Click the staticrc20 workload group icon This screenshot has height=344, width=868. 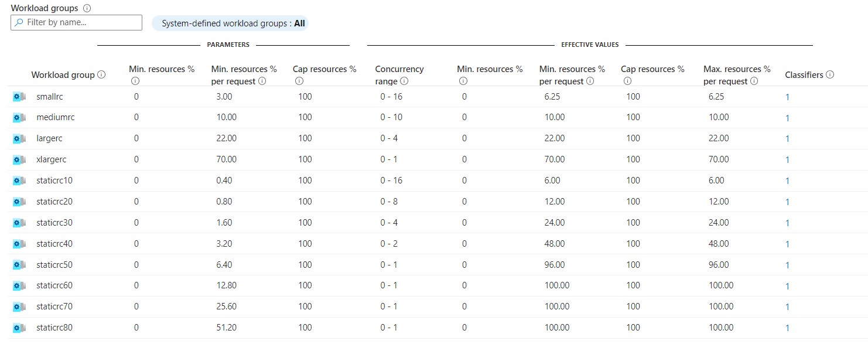pos(19,202)
